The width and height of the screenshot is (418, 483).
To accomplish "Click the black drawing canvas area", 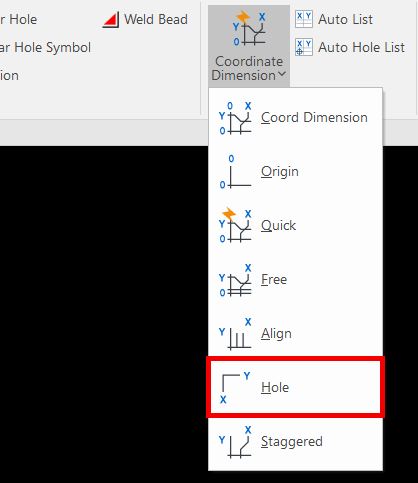I will coord(103,313).
